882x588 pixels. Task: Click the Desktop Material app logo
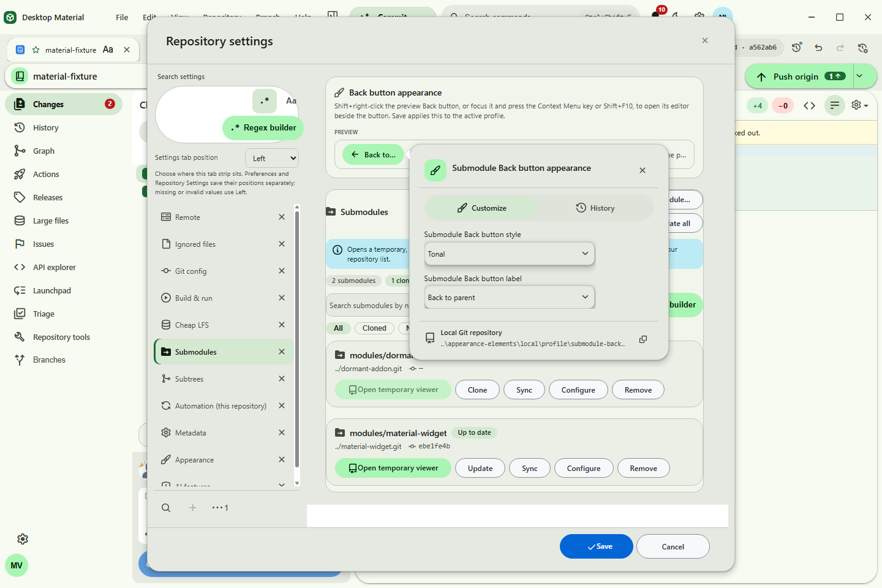[x=10, y=17]
